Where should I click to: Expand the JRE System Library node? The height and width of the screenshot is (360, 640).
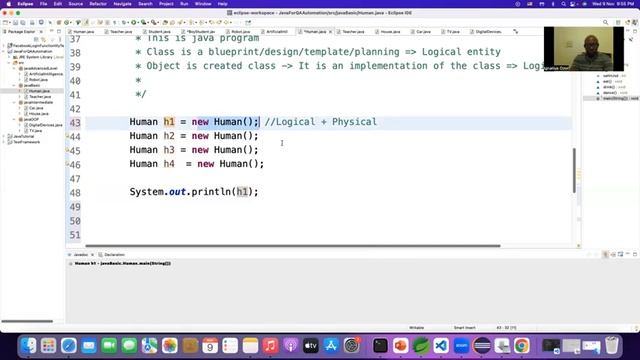pos(9,57)
